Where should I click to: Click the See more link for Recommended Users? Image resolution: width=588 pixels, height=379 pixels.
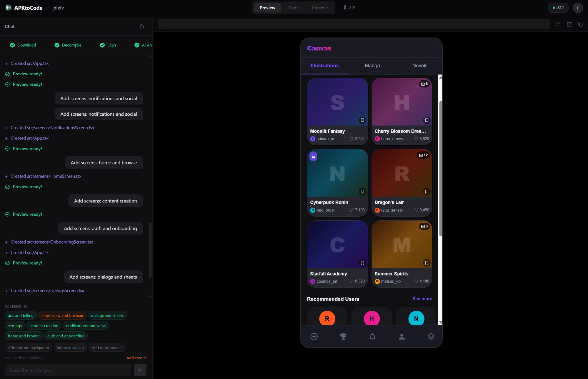tap(422, 299)
